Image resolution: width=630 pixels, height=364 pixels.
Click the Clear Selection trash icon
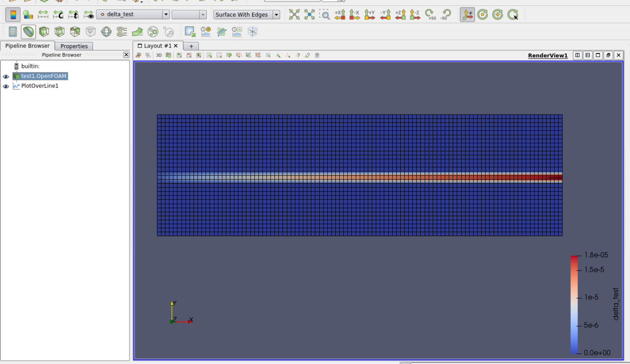click(x=317, y=55)
